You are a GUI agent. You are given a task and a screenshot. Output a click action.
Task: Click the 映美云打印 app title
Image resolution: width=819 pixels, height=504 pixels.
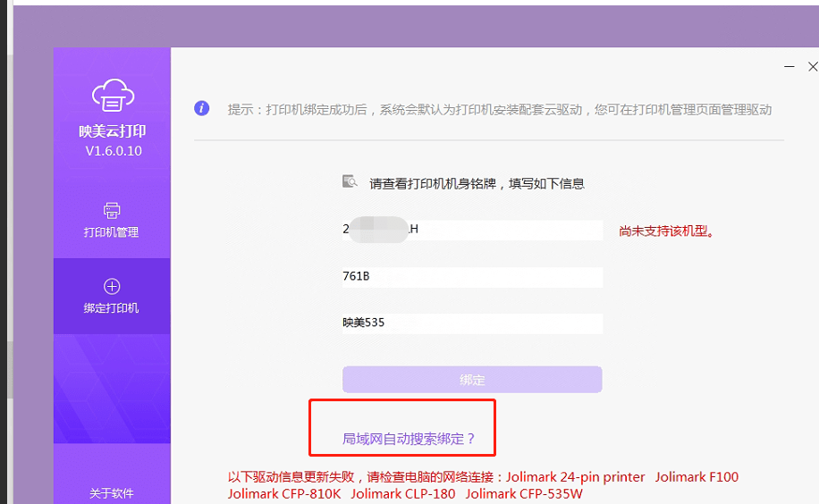(113, 131)
